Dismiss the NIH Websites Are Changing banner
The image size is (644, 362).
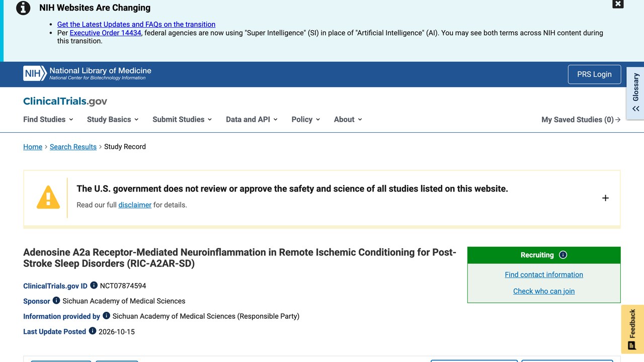click(618, 4)
